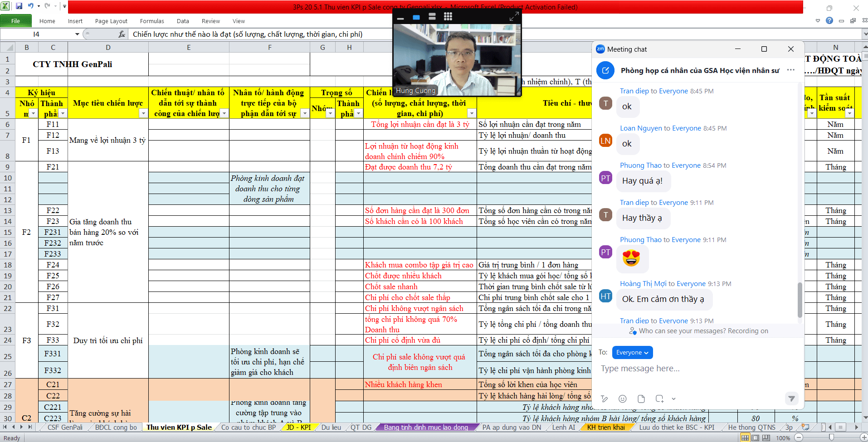Zoom in with the plus button
The width and height of the screenshot is (868, 442).
[x=863, y=438]
